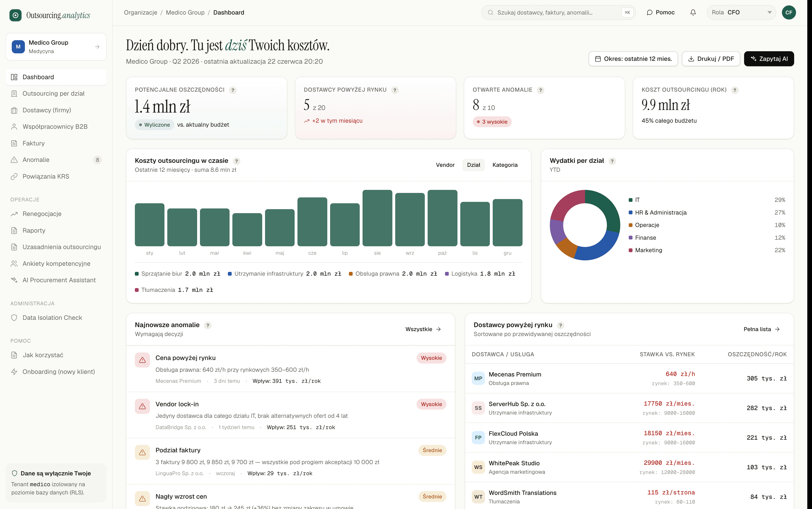The width and height of the screenshot is (812, 509).
Task: Open the Rola CFO dropdown
Action: (x=741, y=12)
